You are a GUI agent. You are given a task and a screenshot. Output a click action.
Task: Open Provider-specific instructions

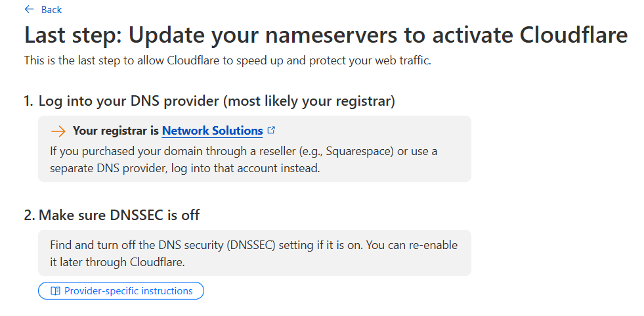[x=121, y=290]
